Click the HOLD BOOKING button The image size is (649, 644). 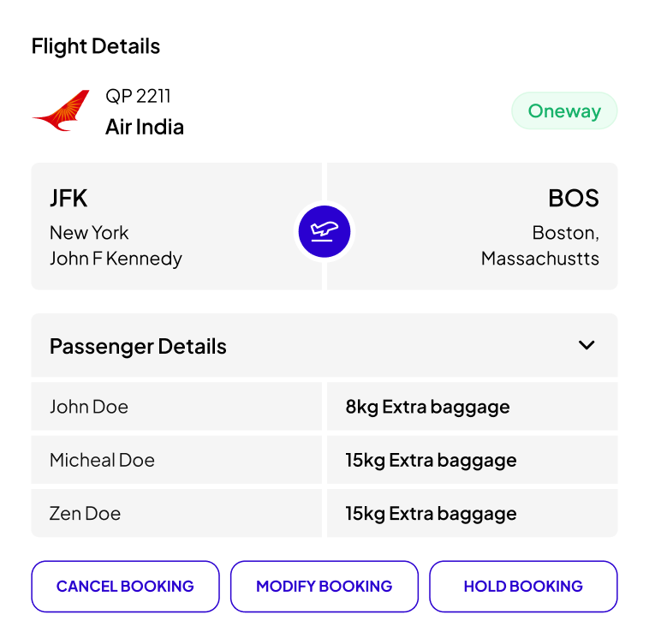click(524, 586)
